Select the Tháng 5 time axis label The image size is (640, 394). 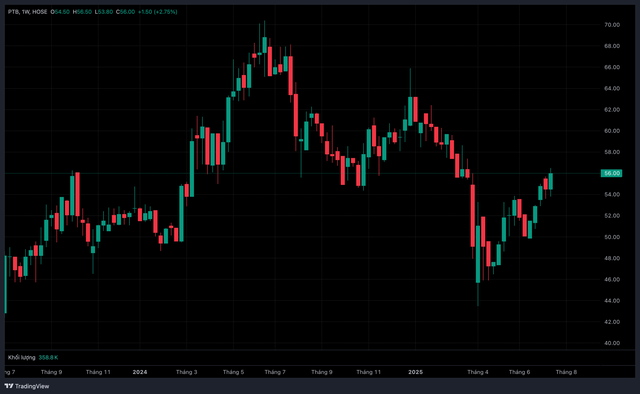(233, 372)
